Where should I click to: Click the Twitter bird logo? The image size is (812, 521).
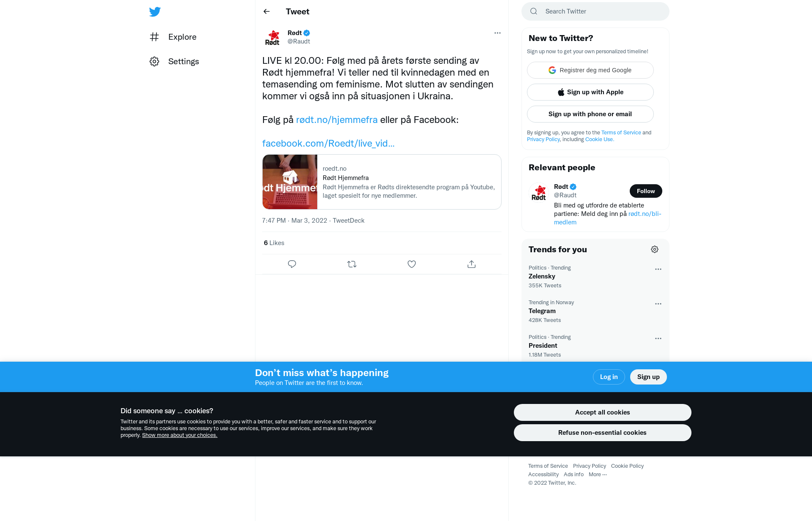pyautogui.click(x=155, y=12)
